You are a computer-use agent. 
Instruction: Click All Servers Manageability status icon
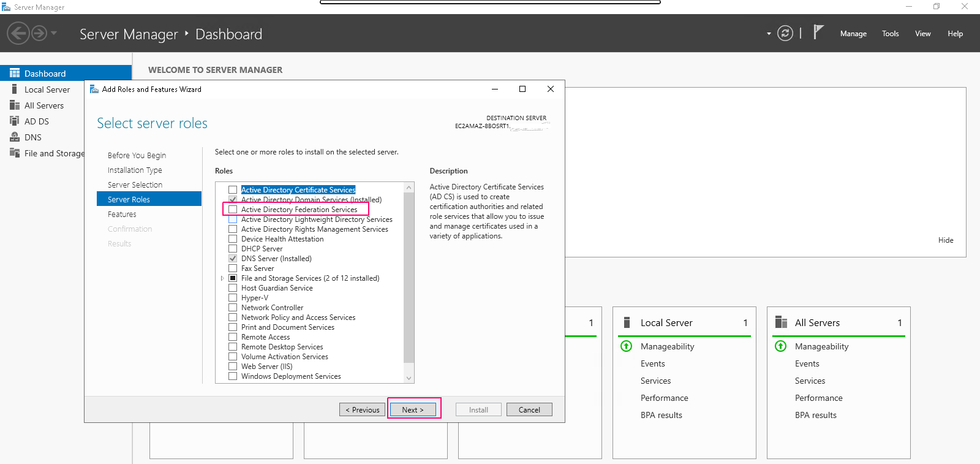point(781,346)
